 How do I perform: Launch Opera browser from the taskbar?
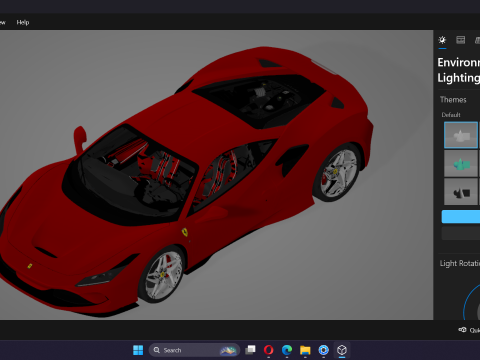(x=268, y=350)
